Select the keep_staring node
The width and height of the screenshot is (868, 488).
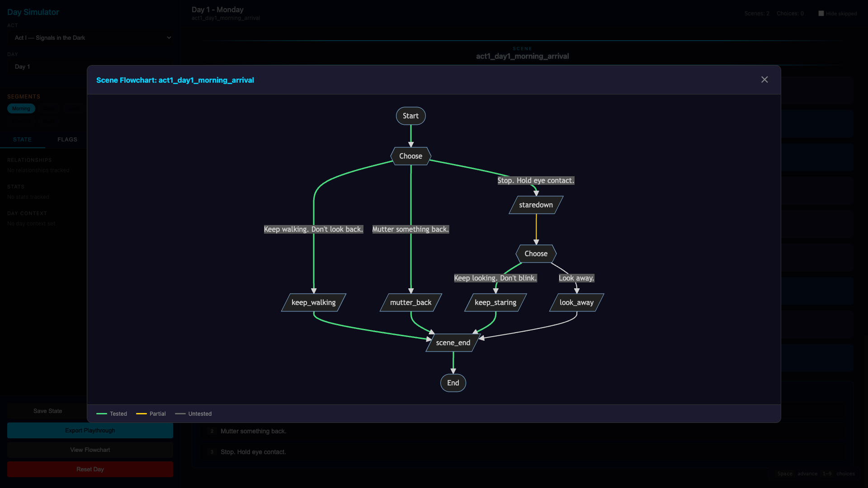click(x=495, y=303)
